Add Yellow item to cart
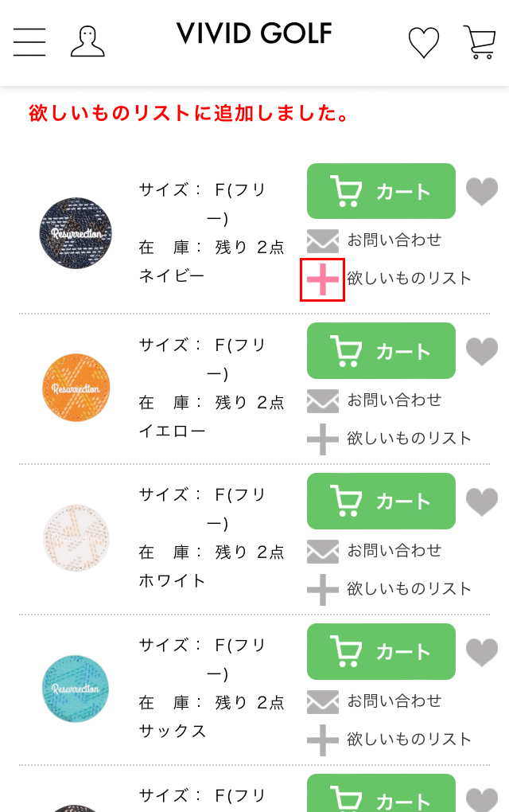The image size is (509, 812). [381, 350]
